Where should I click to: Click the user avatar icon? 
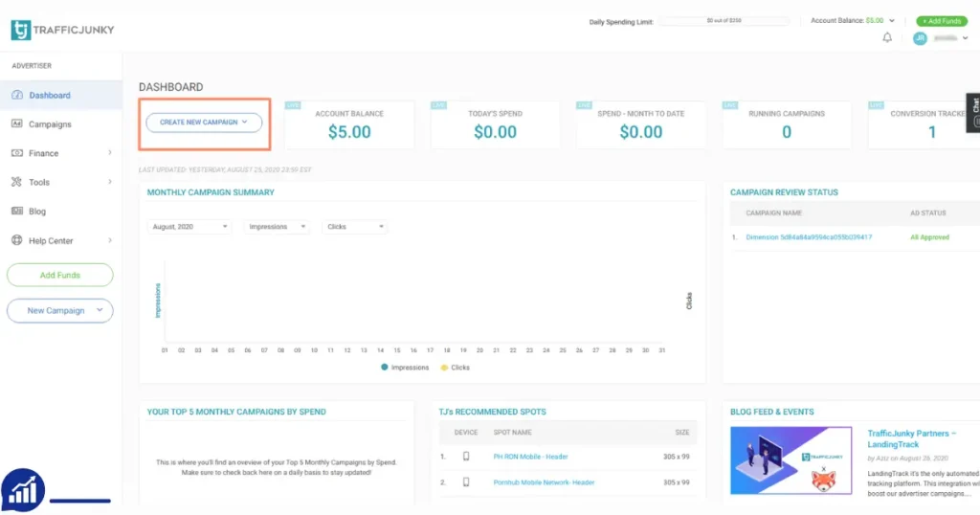click(920, 38)
